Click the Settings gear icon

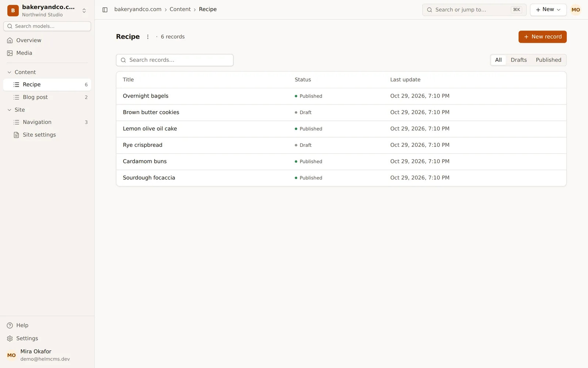pos(10,339)
